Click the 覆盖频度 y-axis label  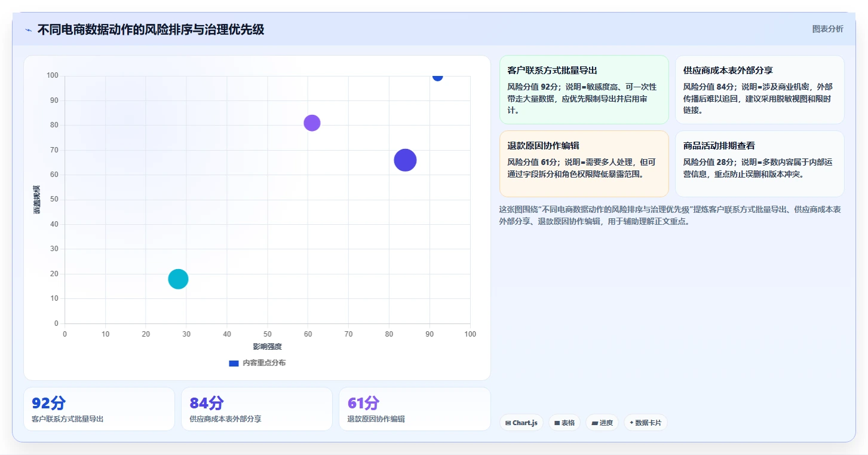(36, 200)
